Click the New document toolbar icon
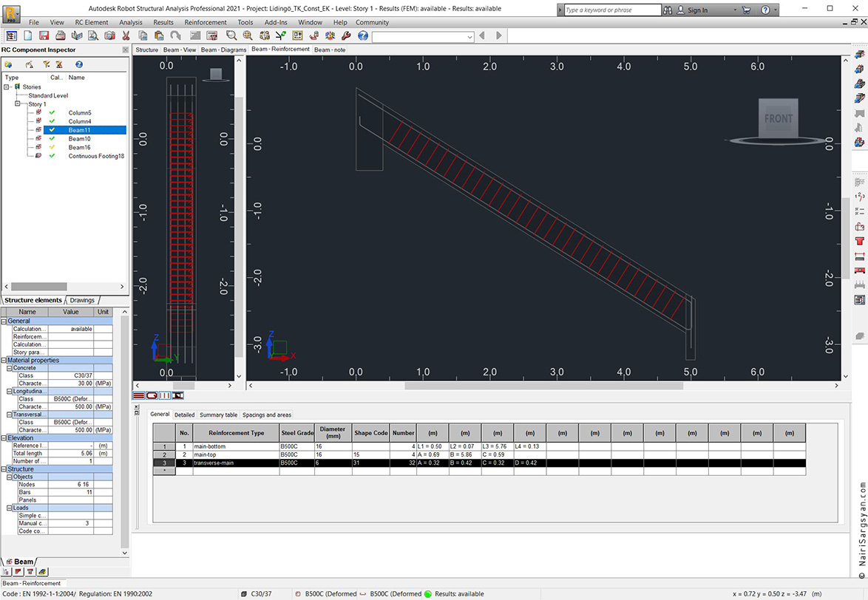This screenshot has height=600, width=868. 27,35
